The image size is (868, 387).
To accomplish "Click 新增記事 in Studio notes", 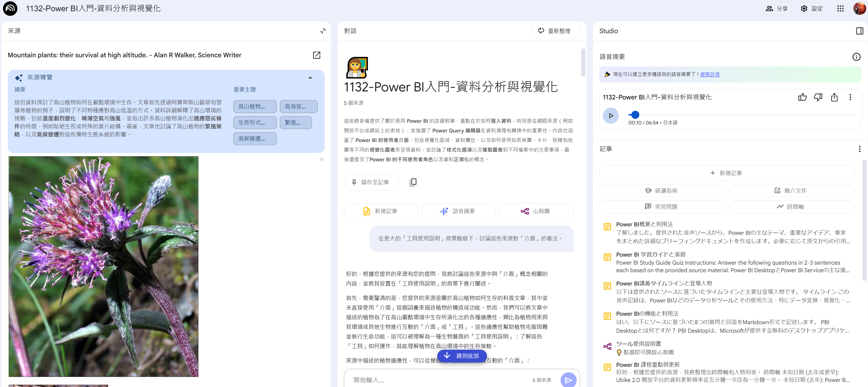I will coord(727,173).
